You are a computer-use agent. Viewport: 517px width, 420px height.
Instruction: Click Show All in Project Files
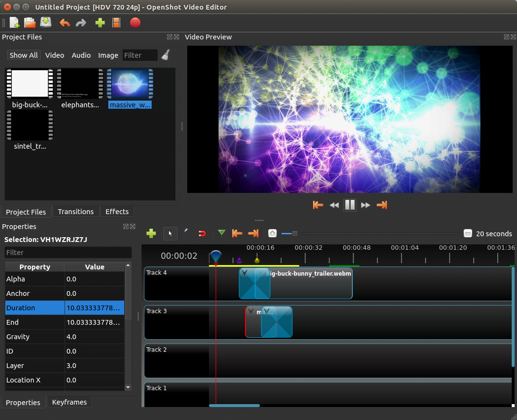click(x=23, y=55)
